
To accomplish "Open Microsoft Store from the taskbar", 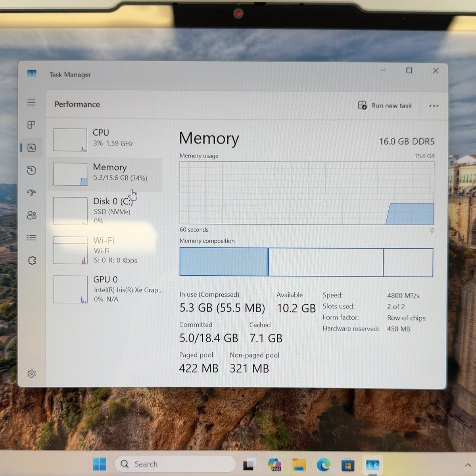I will [x=348, y=464].
